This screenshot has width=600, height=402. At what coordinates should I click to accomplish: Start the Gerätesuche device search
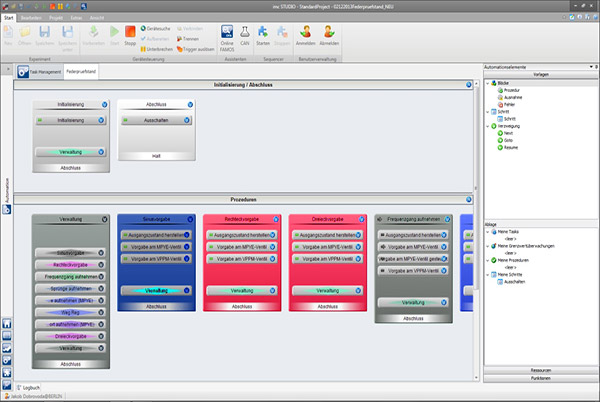point(163,28)
